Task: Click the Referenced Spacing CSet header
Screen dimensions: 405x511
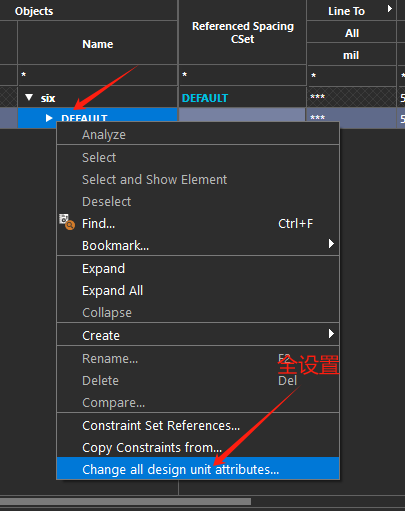Action: [x=243, y=32]
